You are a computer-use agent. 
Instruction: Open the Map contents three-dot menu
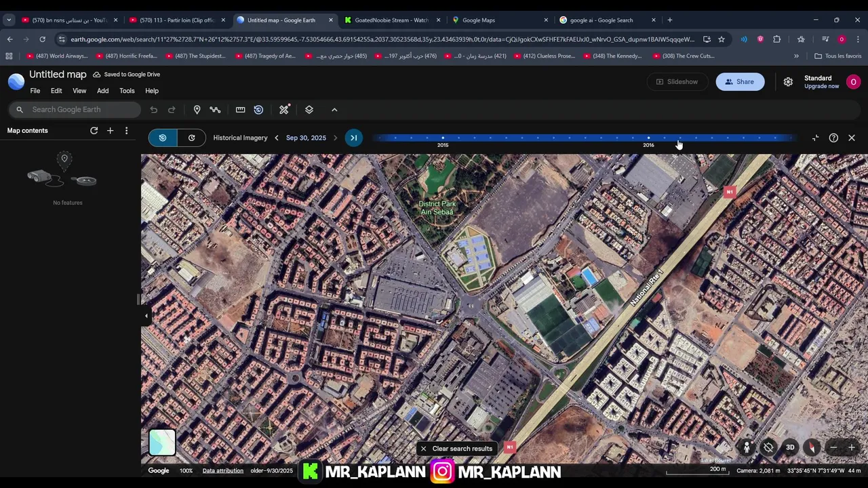coord(126,131)
